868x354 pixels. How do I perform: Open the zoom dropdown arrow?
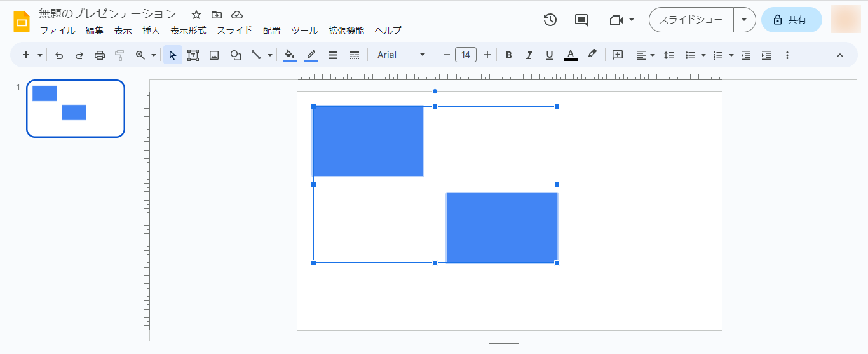[x=154, y=55]
